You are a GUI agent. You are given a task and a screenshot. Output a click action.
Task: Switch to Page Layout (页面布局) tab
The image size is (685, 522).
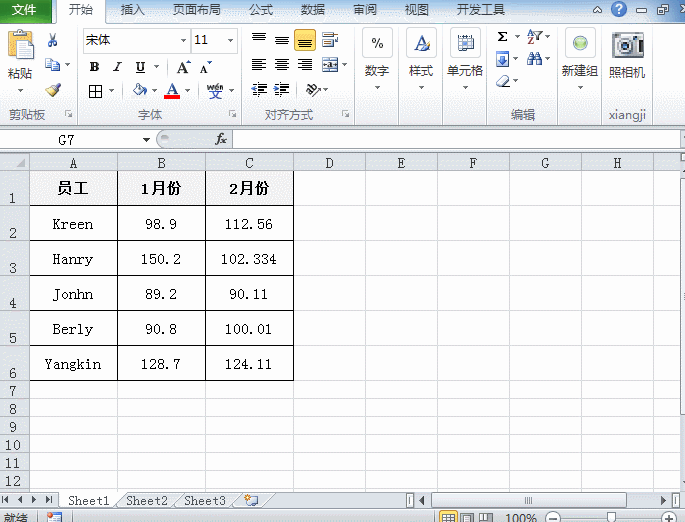(x=197, y=9)
